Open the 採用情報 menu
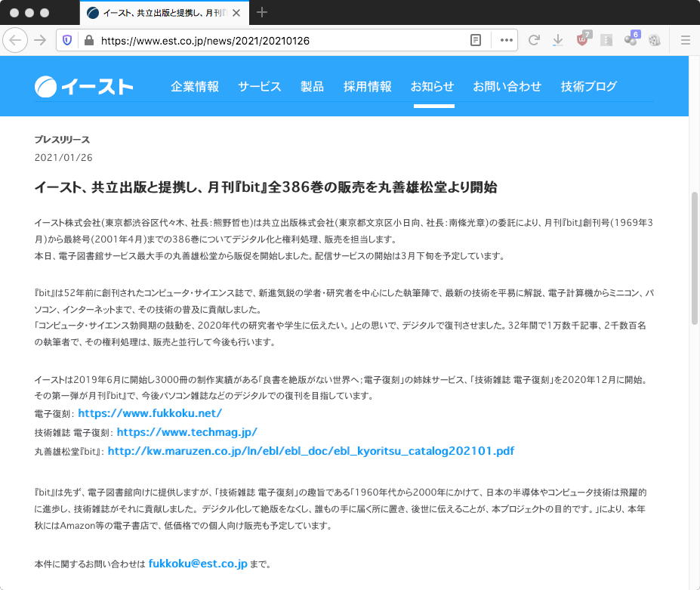 [368, 86]
